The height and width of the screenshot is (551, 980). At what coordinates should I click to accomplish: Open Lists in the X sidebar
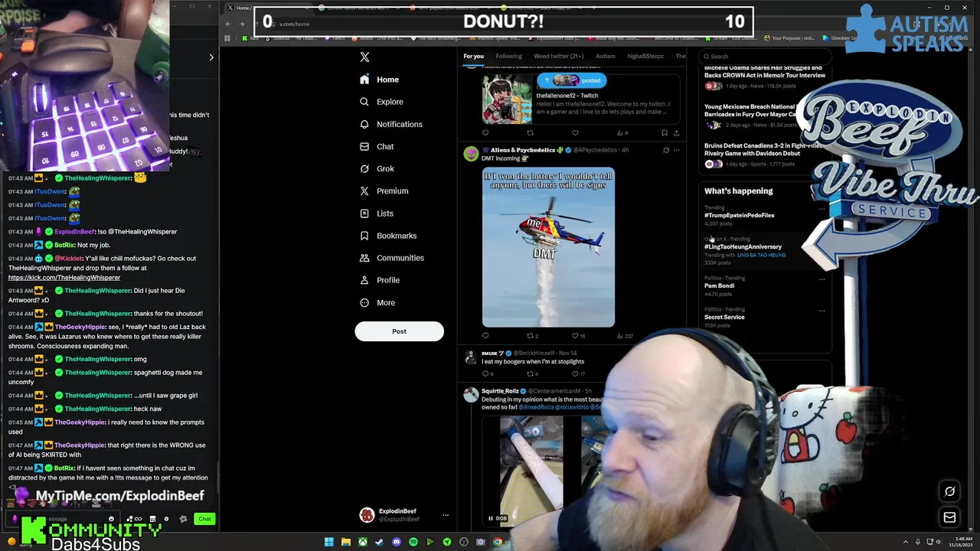pyautogui.click(x=377, y=214)
